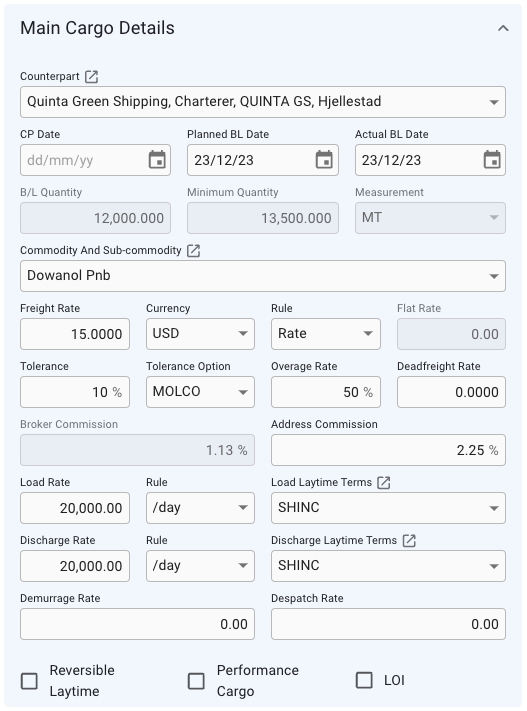This screenshot has width=527, height=711.
Task: Open the Discharge Rate /day rule dropdown
Action: pos(200,566)
